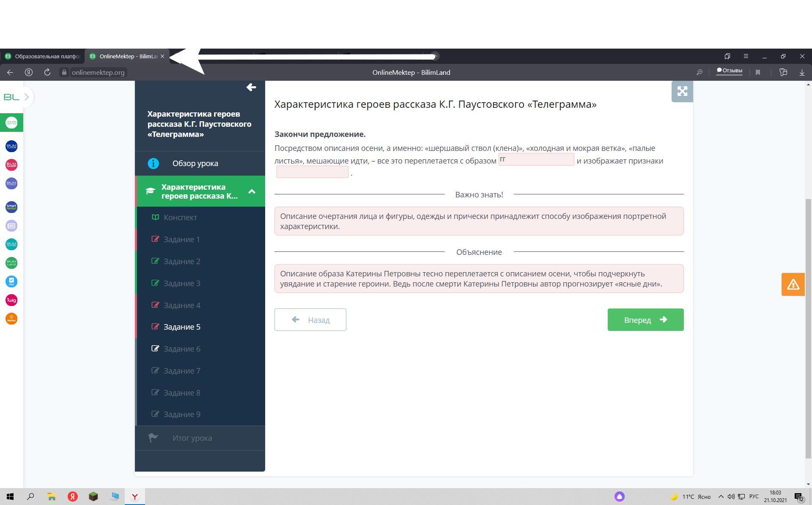Collapse the Характеристика героев lesson section

[252, 191]
